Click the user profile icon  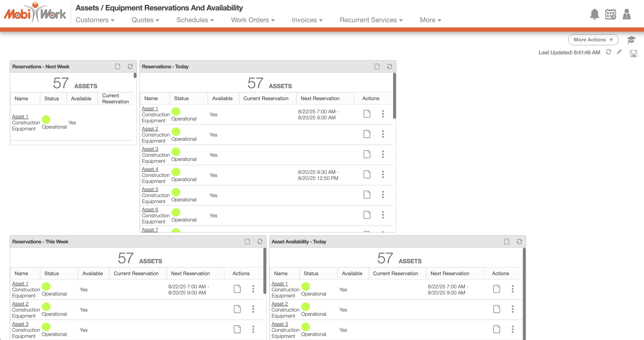pos(626,14)
